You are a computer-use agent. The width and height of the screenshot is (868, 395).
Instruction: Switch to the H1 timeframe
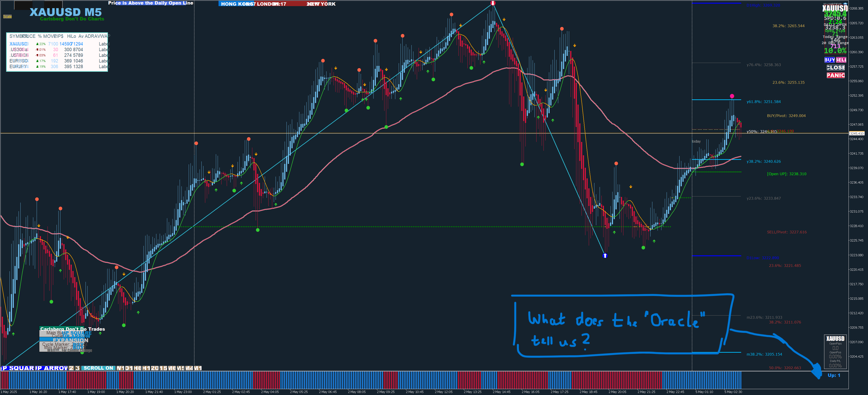(146, 368)
